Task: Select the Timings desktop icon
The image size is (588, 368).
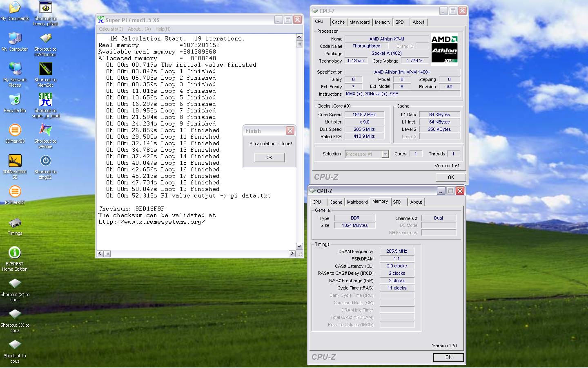Action: [15, 223]
